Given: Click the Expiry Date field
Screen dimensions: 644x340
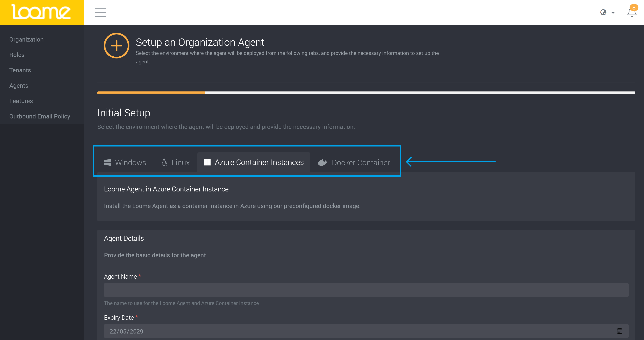Looking at the screenshot, I should [x=366, y=331].
